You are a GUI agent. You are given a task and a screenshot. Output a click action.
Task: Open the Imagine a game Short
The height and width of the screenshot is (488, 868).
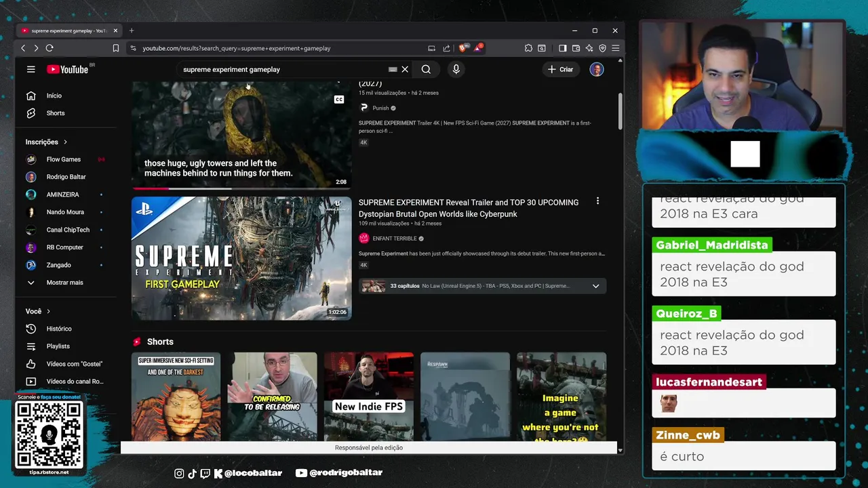click(561, 396)
